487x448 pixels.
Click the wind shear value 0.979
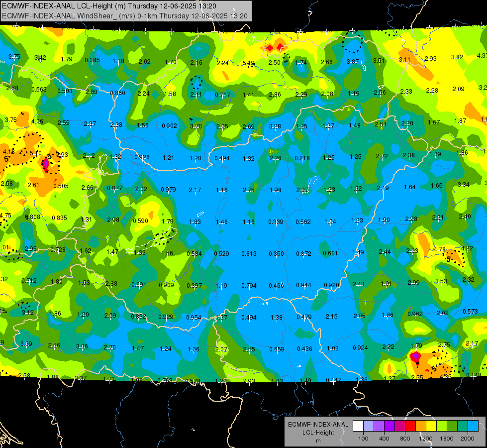tap(168, 189)
